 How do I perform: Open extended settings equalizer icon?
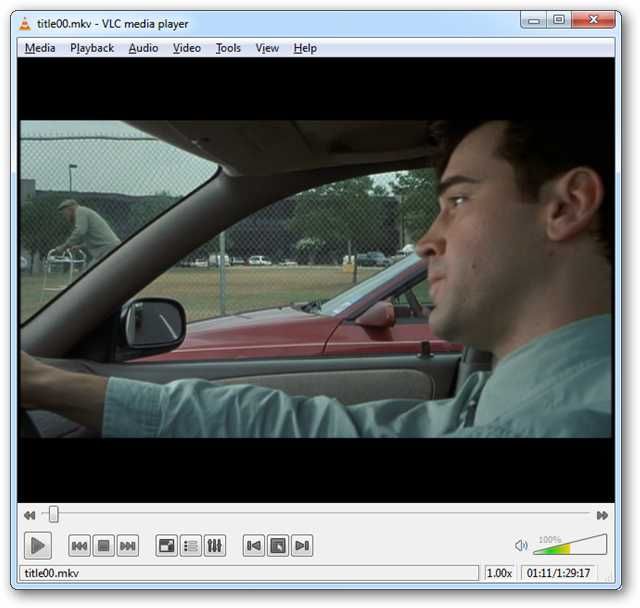click(215, 546)
